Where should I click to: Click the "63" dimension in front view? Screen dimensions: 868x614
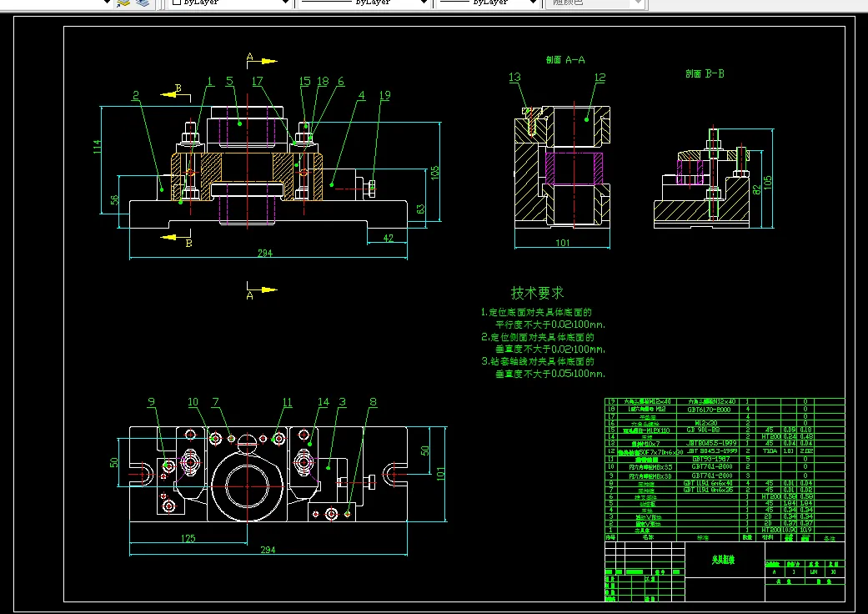pos(421,209)
